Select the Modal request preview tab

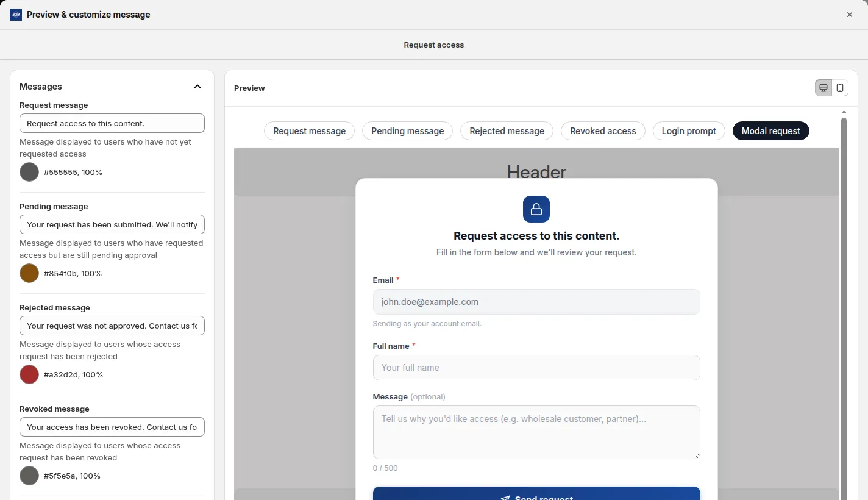(x=771, y=131)
